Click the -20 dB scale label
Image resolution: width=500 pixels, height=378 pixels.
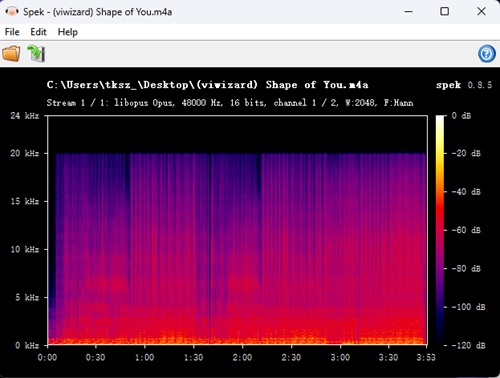tap(466, 153)
